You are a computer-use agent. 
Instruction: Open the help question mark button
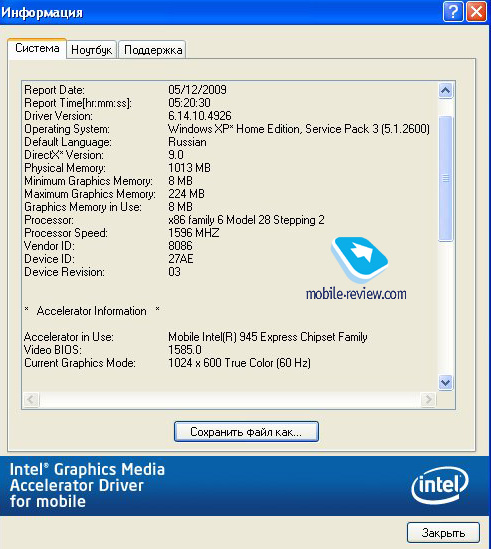pos(453,12)
